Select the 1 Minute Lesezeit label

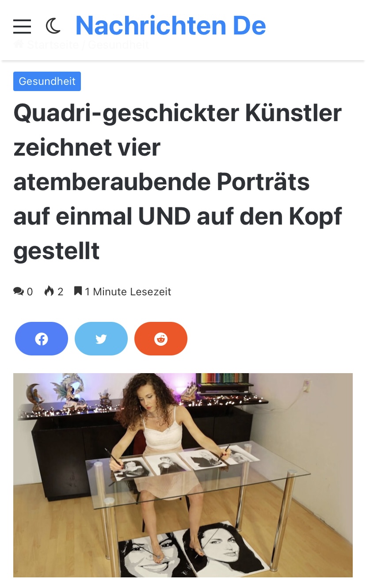click(x=128, y=292)
